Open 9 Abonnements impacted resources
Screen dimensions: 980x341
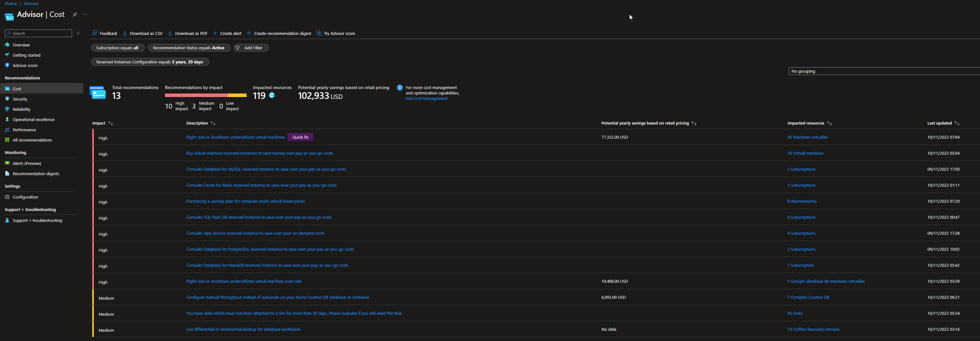[x=802, y=201]
